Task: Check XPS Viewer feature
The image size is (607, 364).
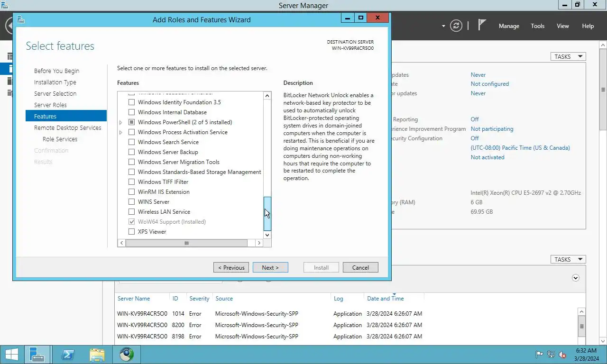Action: click(x=132, y=232)
